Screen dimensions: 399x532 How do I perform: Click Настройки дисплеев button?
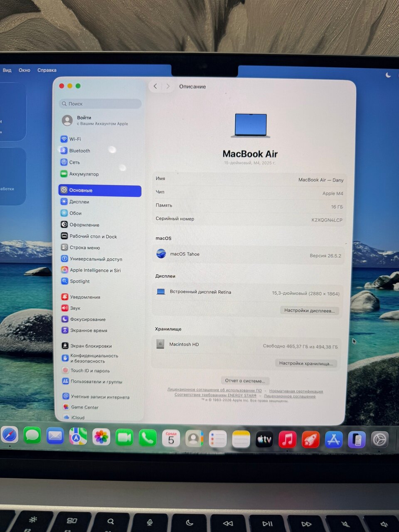click(x=310, y=310)
